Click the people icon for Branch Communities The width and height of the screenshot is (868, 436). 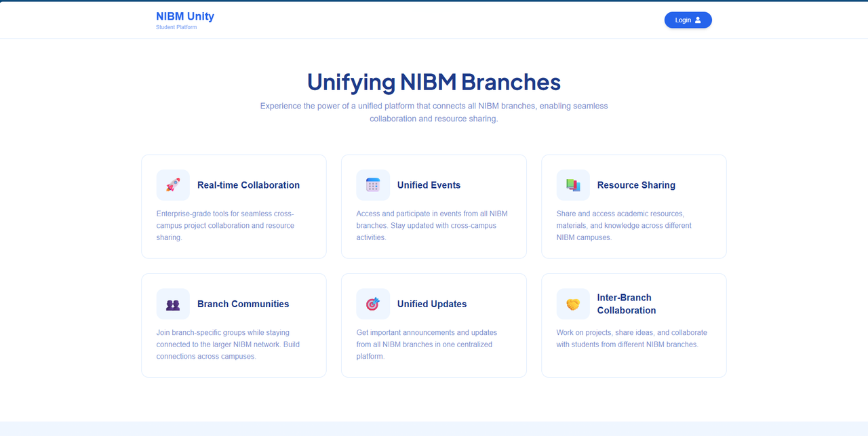[x=173, y=304]
